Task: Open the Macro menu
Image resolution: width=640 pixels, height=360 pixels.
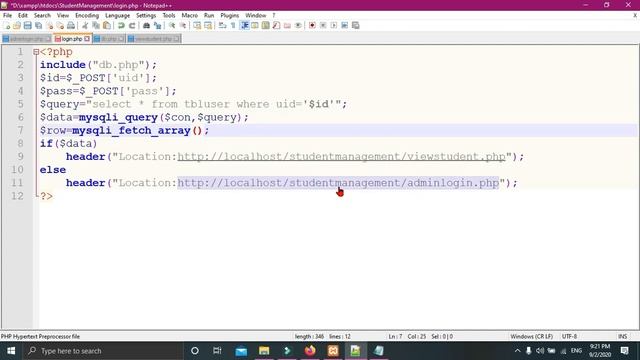Action: (x=189, y=16)
